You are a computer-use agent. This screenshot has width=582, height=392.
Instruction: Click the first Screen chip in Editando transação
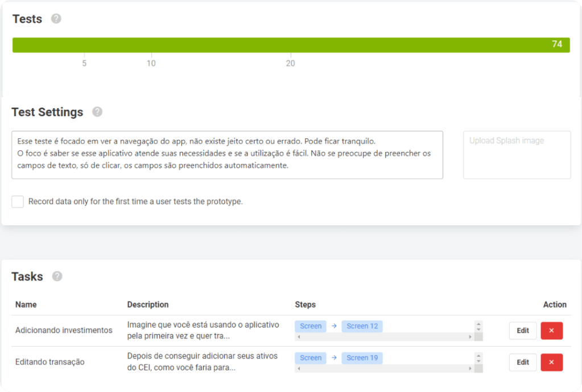(311, 358)
